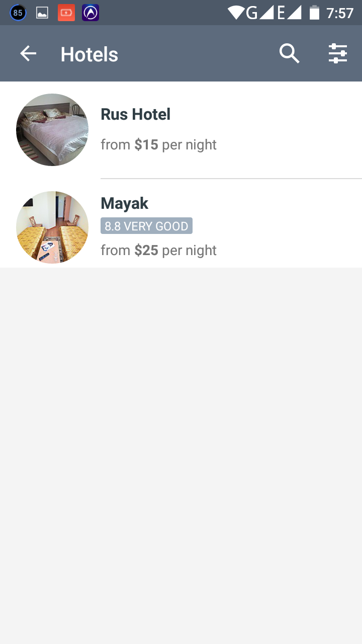Tap the 7:57 clock in status bar
362x644 pixels.
pyautogui.click(x=340, y=13)
